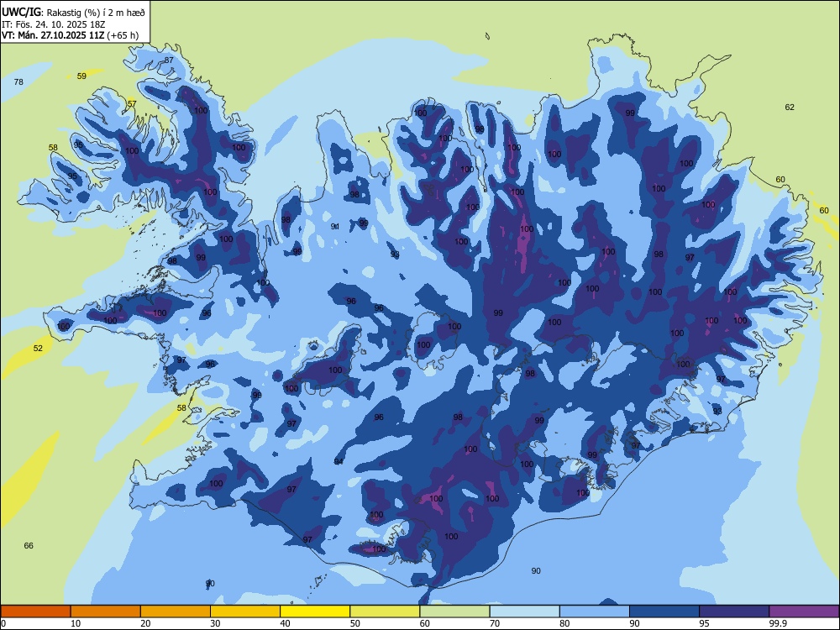Screen dimensions: 840x630
Task: Click the map value '59' on the yellow patch
Action: [81, 76]
